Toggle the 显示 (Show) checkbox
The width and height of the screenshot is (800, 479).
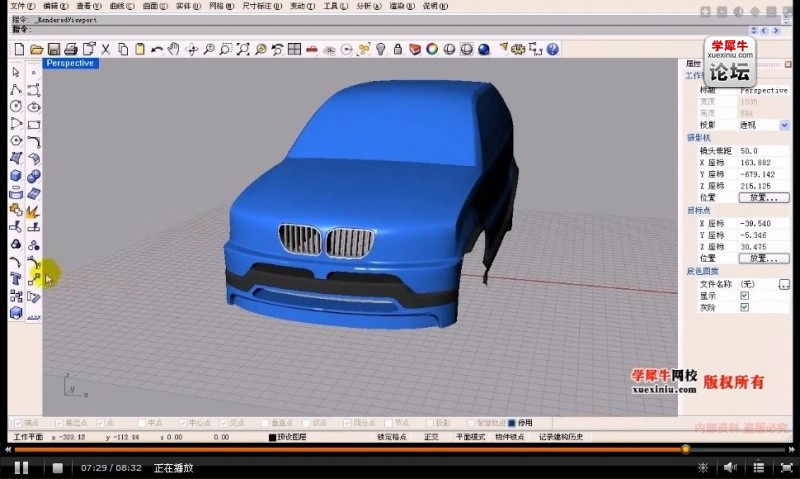(x=744, y=296)
